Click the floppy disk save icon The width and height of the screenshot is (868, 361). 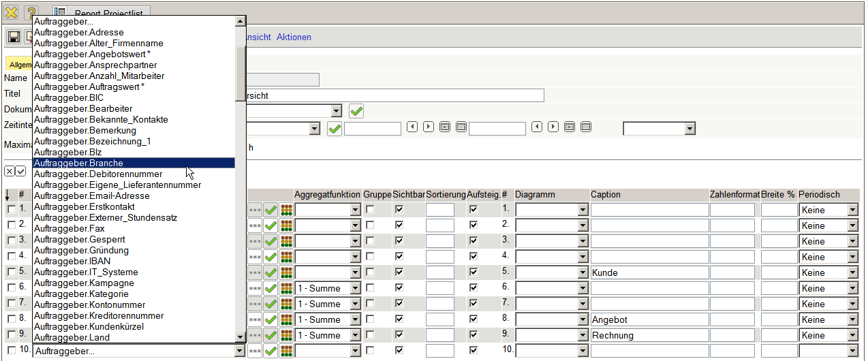click(x=14, y=37)
